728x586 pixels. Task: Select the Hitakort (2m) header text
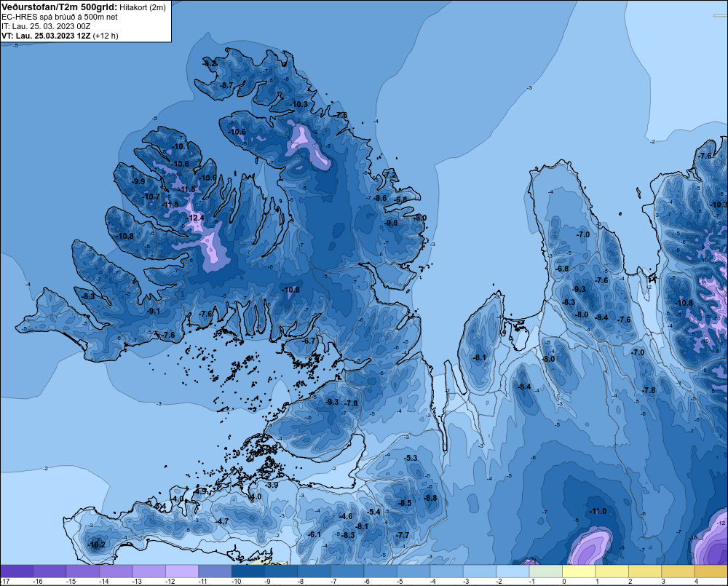143,7
